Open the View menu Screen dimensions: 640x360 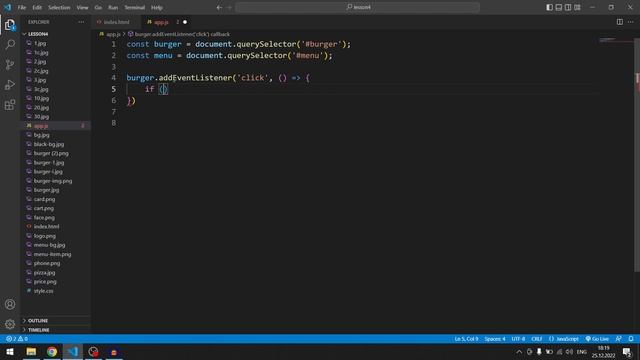82,7
